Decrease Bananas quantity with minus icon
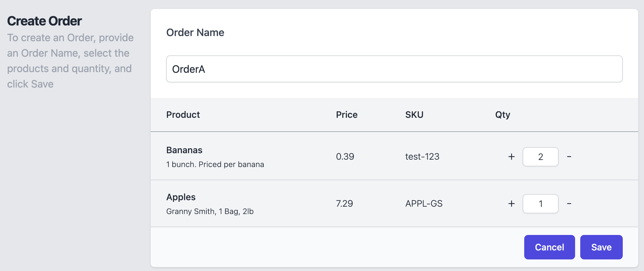644x271 pixels. pyautogui.click(x=569, y=157)
